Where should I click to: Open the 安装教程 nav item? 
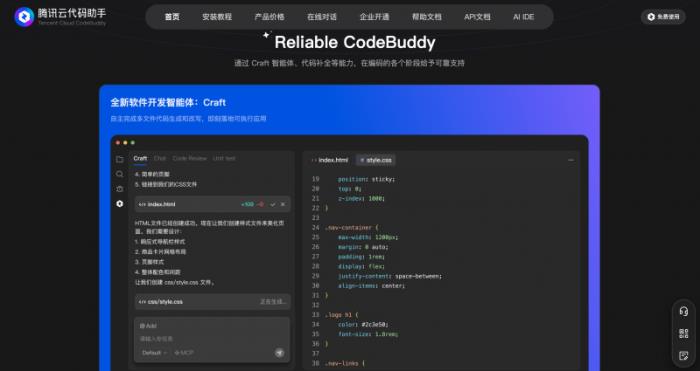pyautogui.click(x=217, y=17)
